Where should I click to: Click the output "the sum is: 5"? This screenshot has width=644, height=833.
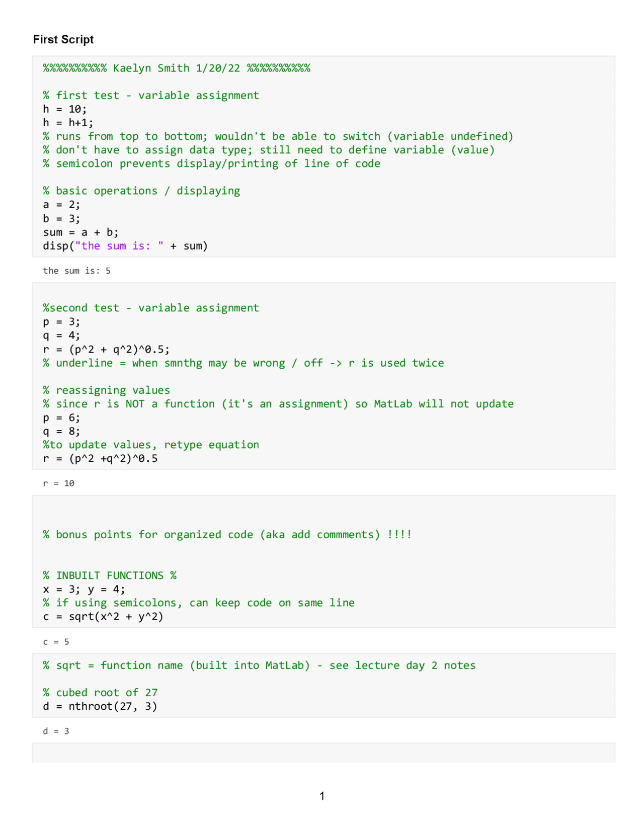pos(76,271)
